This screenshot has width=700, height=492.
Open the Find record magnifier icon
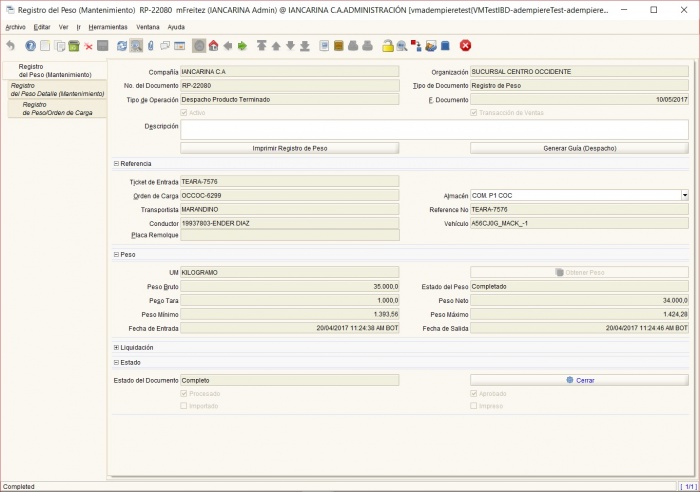[136, 46]
